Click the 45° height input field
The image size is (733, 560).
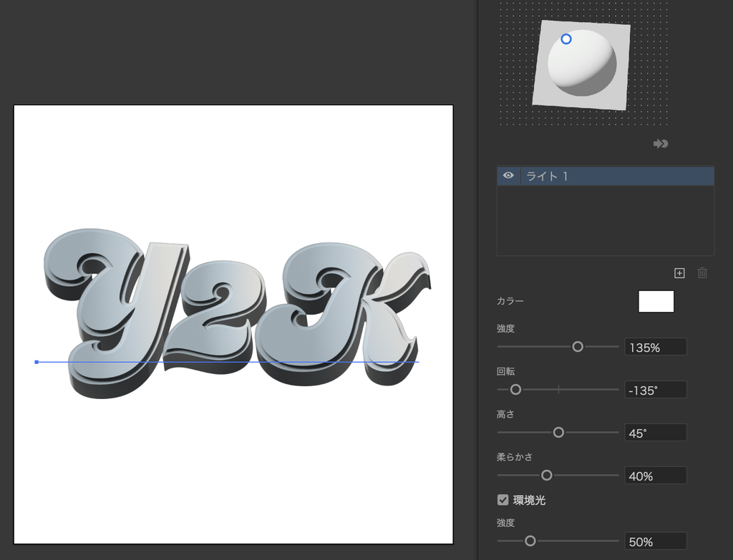click(x=656, y=433)
